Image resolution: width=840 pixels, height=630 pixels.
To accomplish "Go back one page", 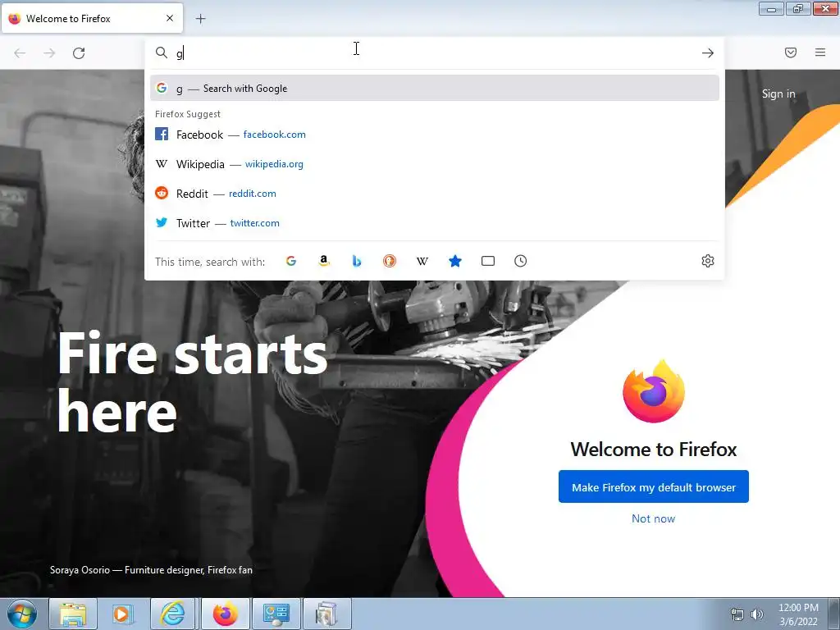I will [20, 53].
